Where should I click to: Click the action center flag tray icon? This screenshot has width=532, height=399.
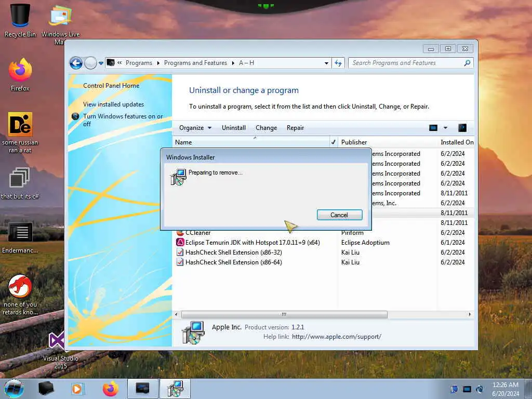tap(454, 389)
